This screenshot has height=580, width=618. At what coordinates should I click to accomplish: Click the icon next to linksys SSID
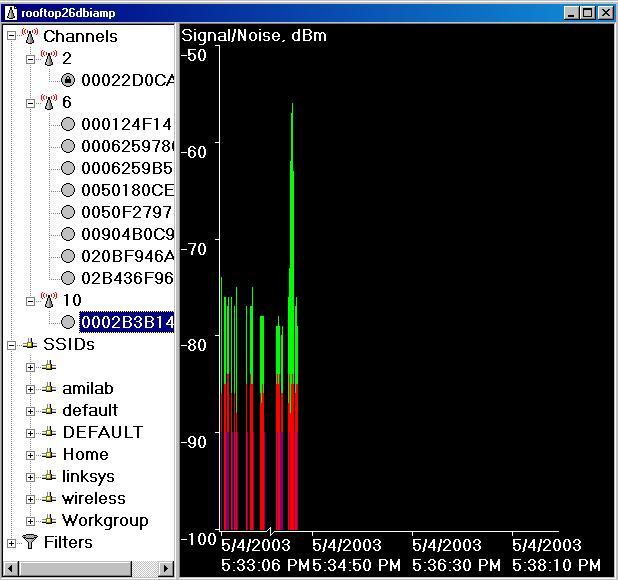[48, 476]
